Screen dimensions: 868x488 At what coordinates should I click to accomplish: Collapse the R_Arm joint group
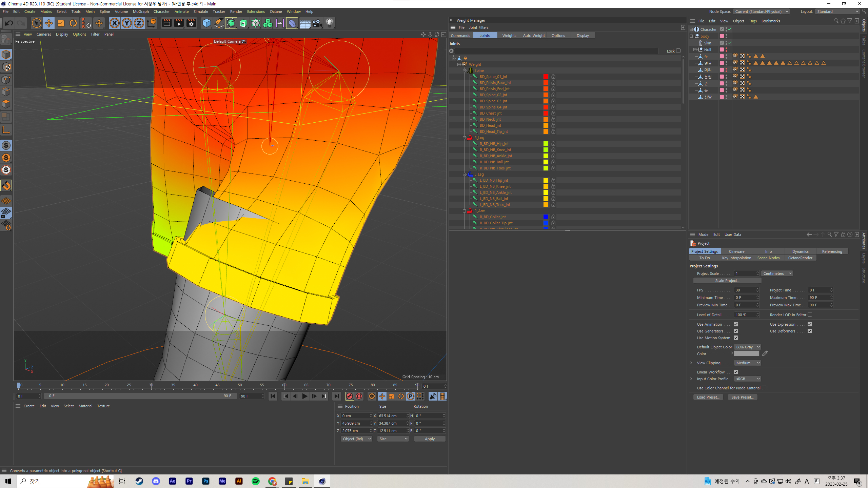click(465, 211)
